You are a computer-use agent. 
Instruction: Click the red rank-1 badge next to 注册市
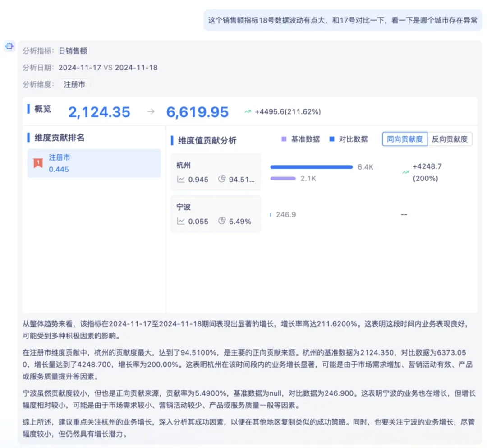coord(38,163)
